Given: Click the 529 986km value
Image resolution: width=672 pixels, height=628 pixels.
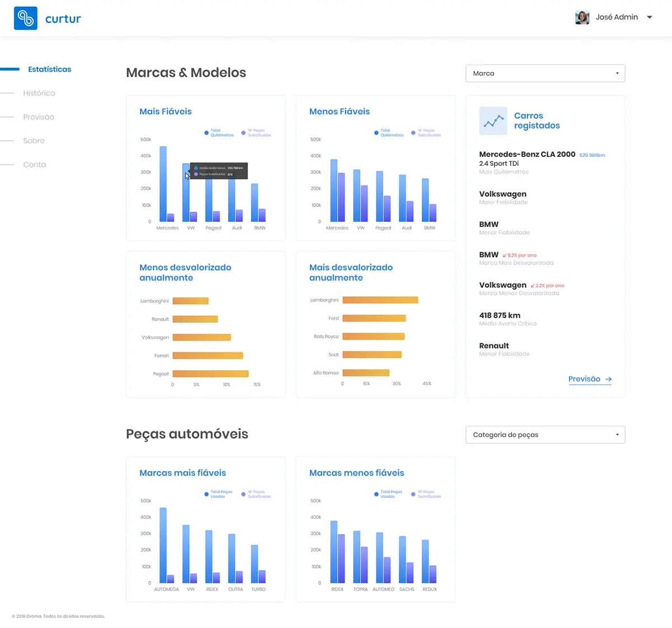Looking at the screenshot, I should [592, 155].
